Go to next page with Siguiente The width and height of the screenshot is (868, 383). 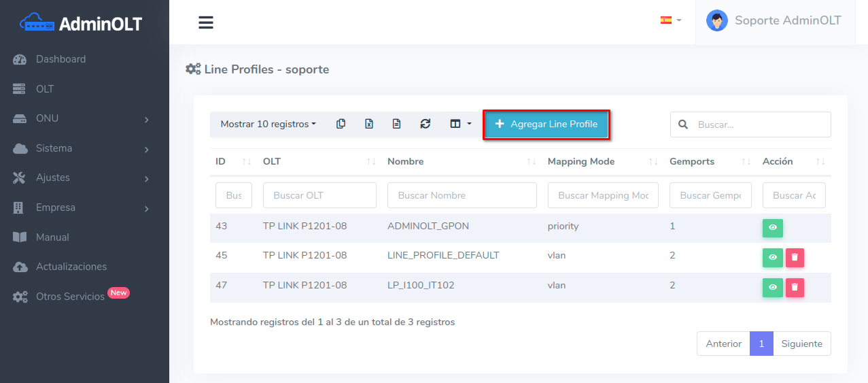pos(801,344)
